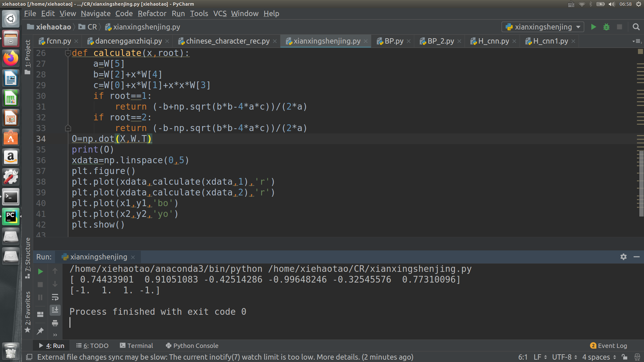Open Search Everywhere magnifier icon
Viewport: 644px width, 362px height.
click(636, 27)
